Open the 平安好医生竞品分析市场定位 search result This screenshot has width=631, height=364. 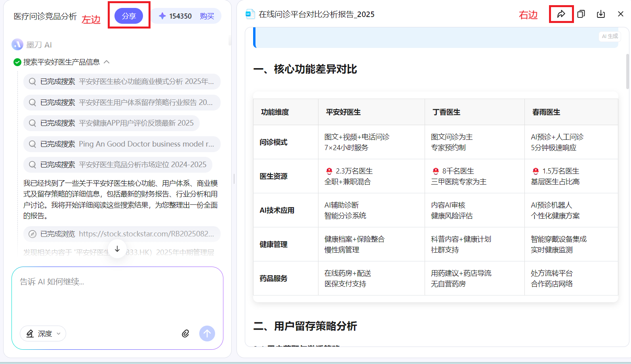(x=118, y=165)
